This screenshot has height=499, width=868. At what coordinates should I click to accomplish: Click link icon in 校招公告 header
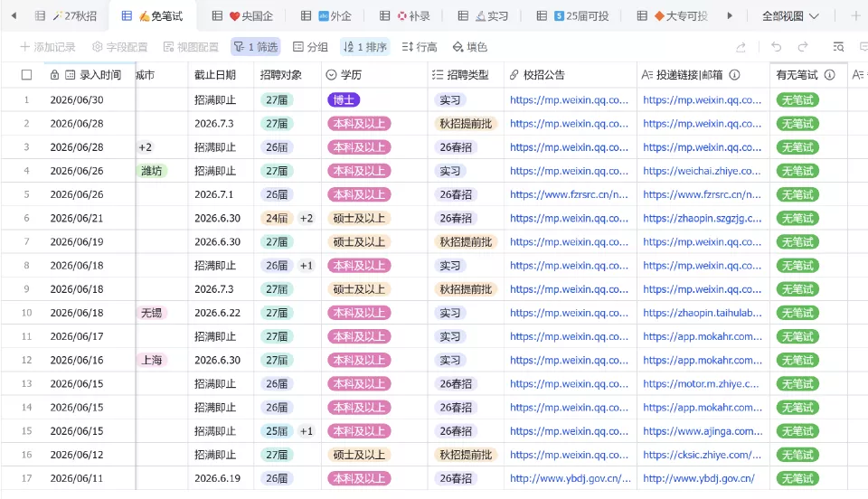(x=514, y=75)
